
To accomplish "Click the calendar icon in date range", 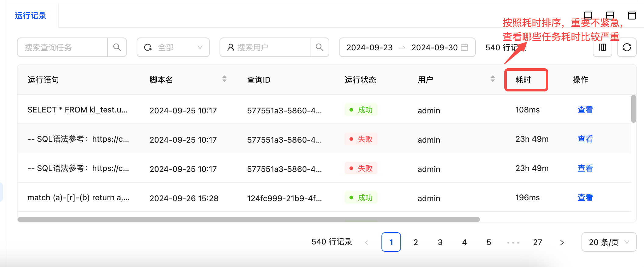I will 464,47.
